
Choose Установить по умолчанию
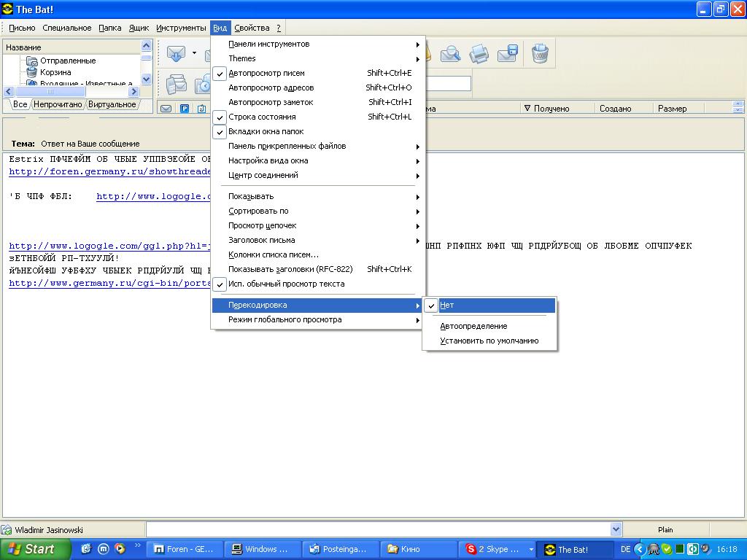pos(489,341)
